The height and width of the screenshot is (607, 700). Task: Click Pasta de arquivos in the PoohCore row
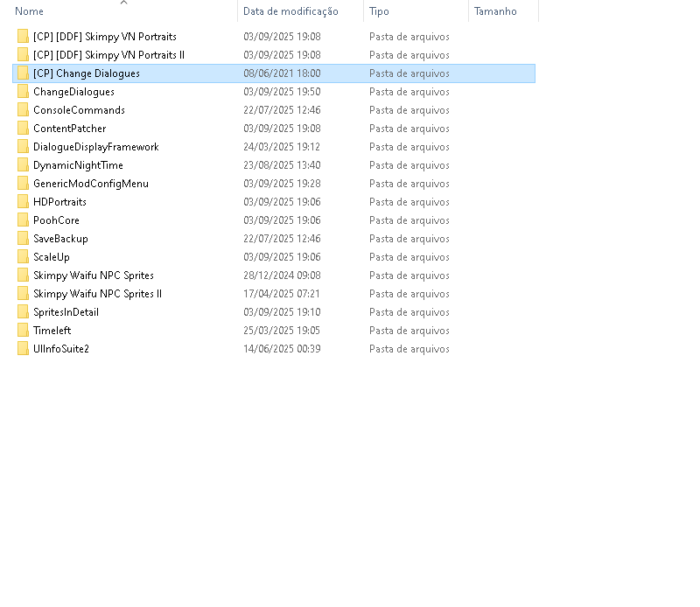(409, 220)
